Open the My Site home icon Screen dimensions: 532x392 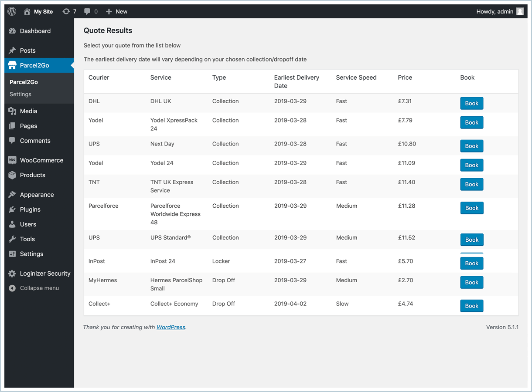click(27, 12)
